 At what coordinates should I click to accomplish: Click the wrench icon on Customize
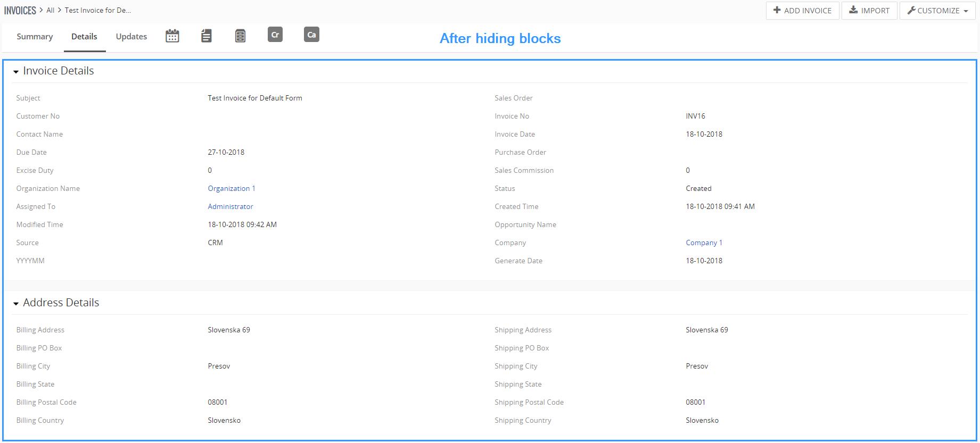tap(911, 11)
